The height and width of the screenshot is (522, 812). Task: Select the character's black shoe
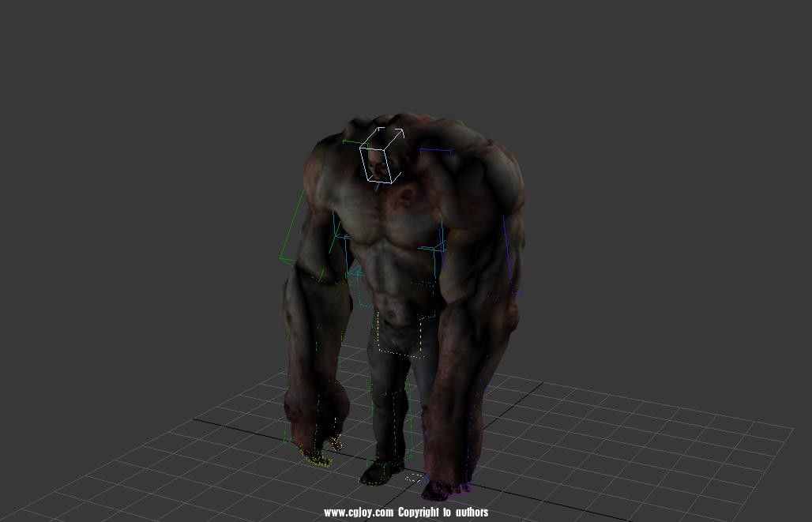pos(382,471)
